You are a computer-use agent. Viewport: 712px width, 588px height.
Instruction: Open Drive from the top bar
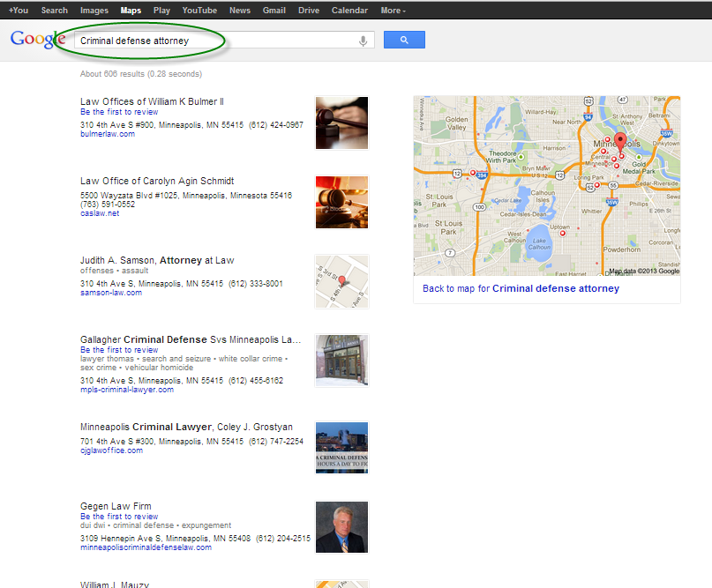click(309, 10)
